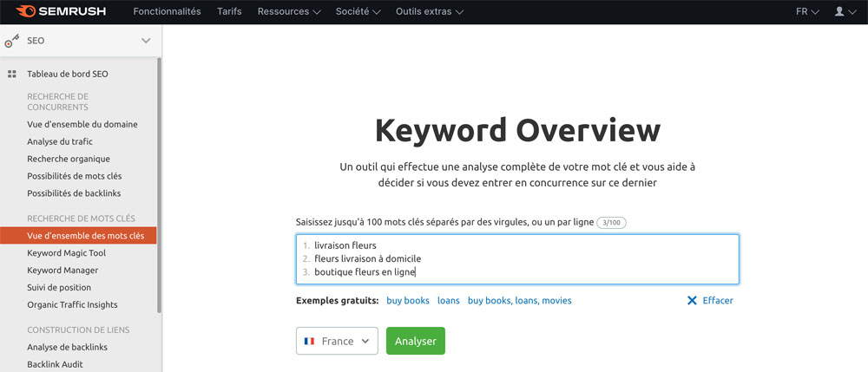Open Vue d'ensemble du domaine

(82, 124)
